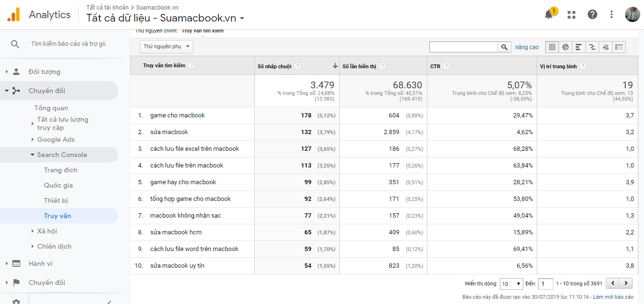Switch to Percentage pie chart view
644x304 pixels.
(565, 47)
